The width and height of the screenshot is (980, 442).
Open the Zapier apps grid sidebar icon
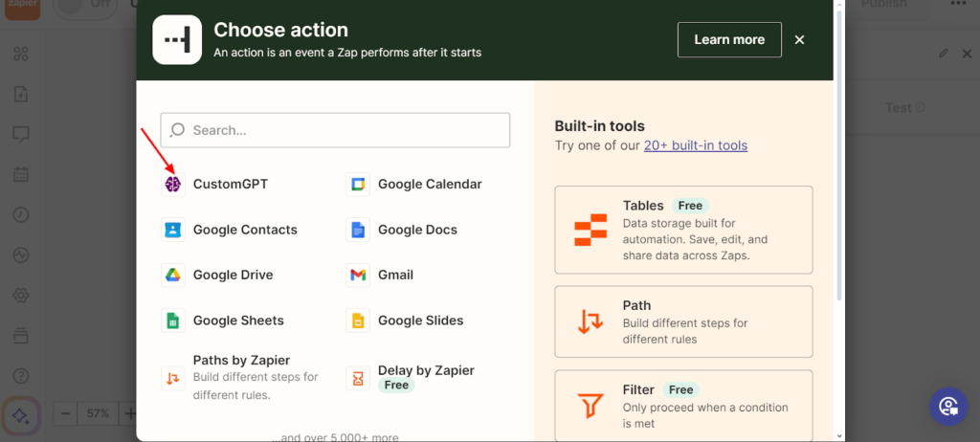pyautogui.click(x=21, y=55)
